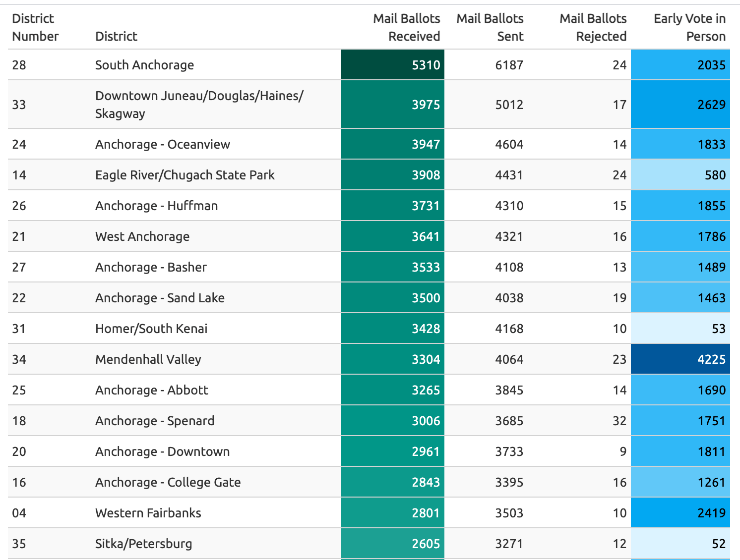Select the 1833 early vote cell
Screen dimensions: 740x560
[x=680, y=144]
